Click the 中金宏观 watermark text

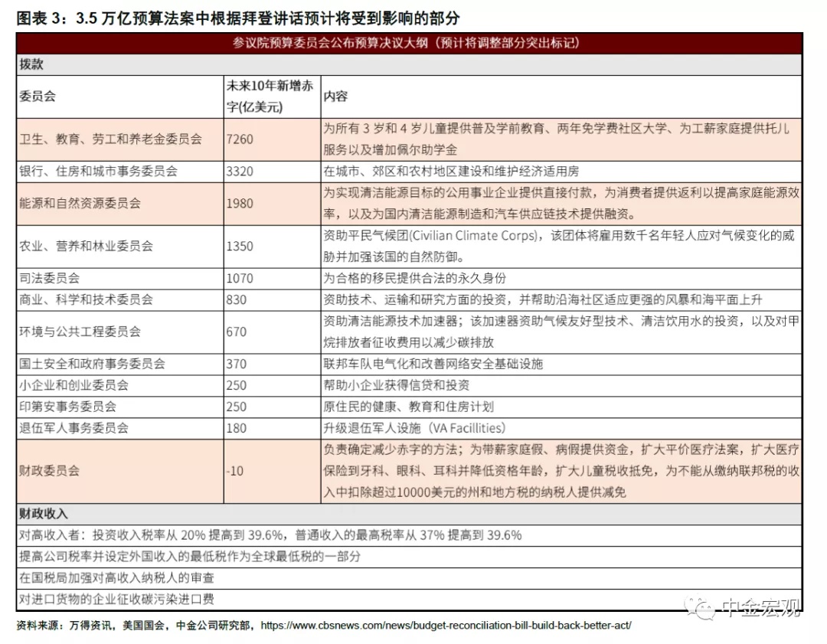click(762, 609)
